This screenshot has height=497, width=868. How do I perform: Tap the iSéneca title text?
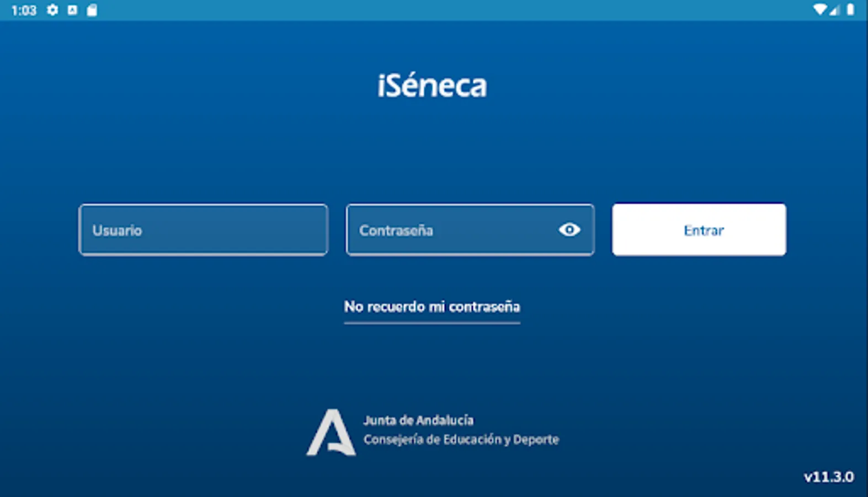pyautogui.click(x=433, y=86)
